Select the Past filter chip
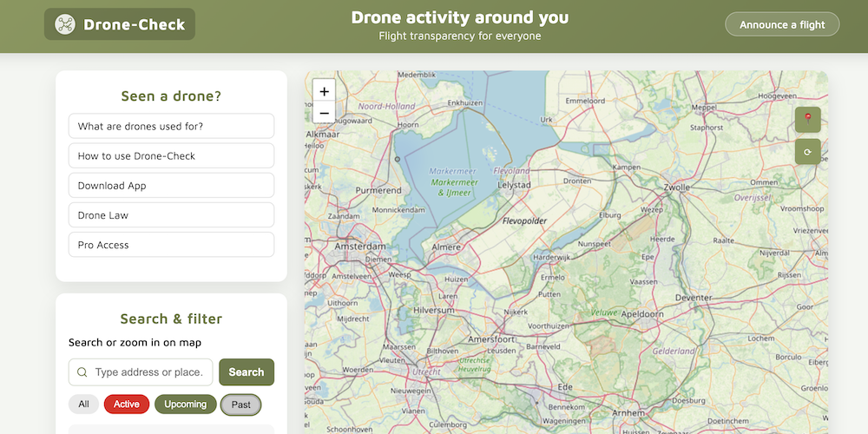868x434 pixels. click(x=240, y=404)
